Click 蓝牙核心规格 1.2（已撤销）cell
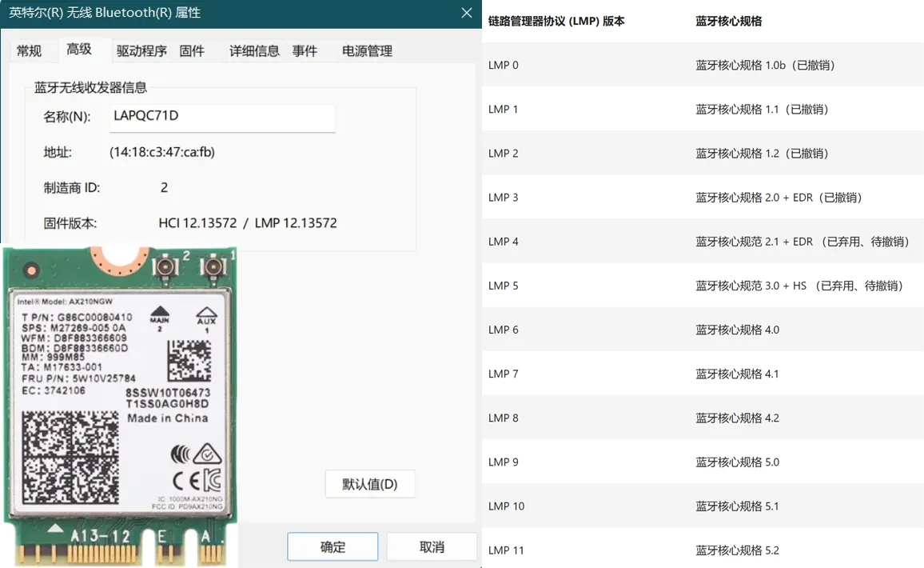Viewport: 924px width, 568px height. [762, 154]
